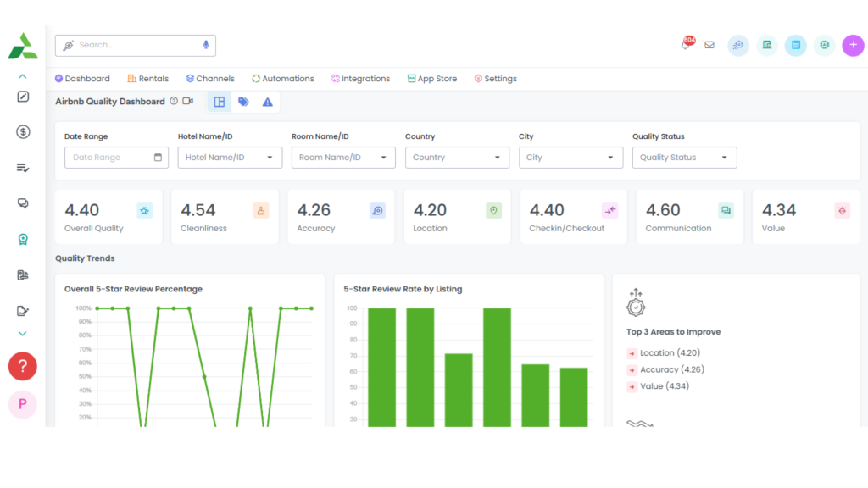Click inside the Search field
This screenshot has width=868, height=488.
(136, 46)
